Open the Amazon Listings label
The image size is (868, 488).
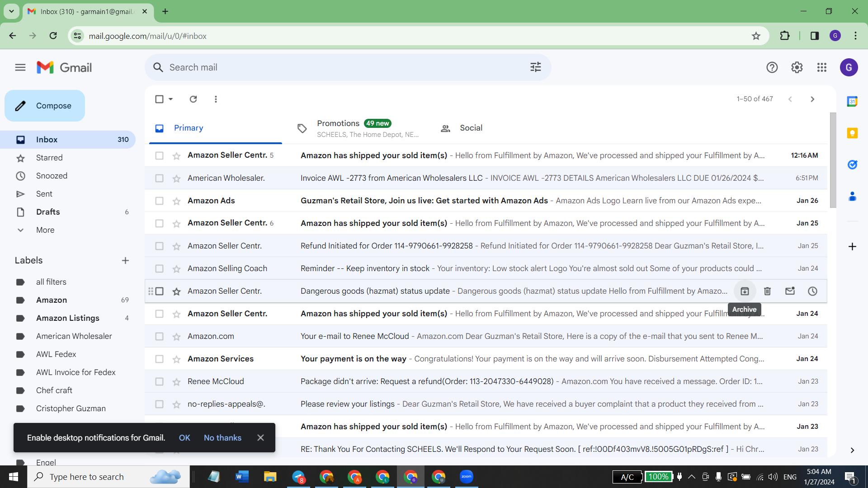click(x=68, y=318)
